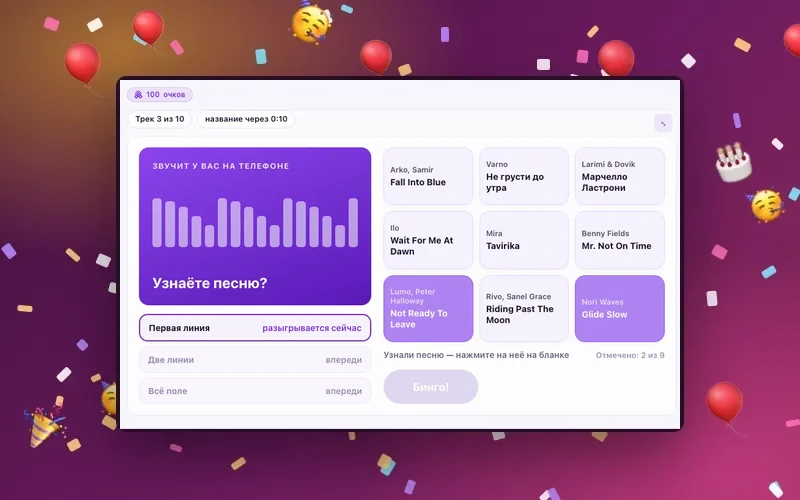Screen dimensions: 800x500
Task: Click the collapse icon in the top-right corner
Action: [x=663, y=123]
